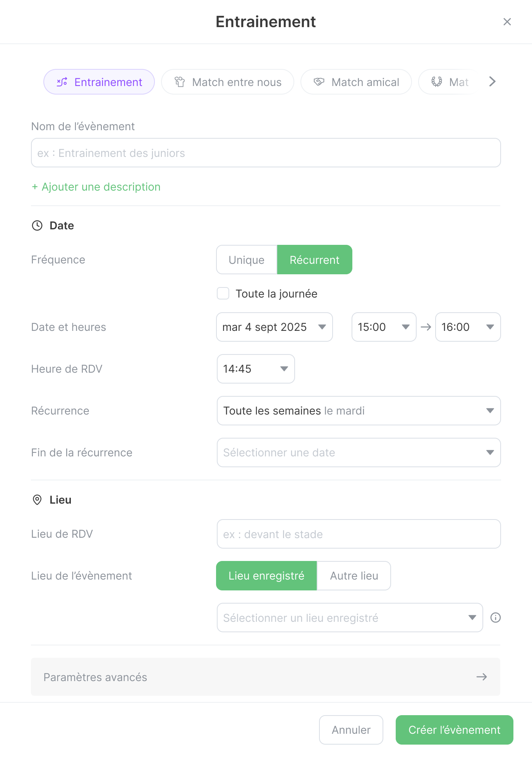Click the jersey icon on Match entre nous
The height and width of the screenshot is (757, 532).
point(180,82)
